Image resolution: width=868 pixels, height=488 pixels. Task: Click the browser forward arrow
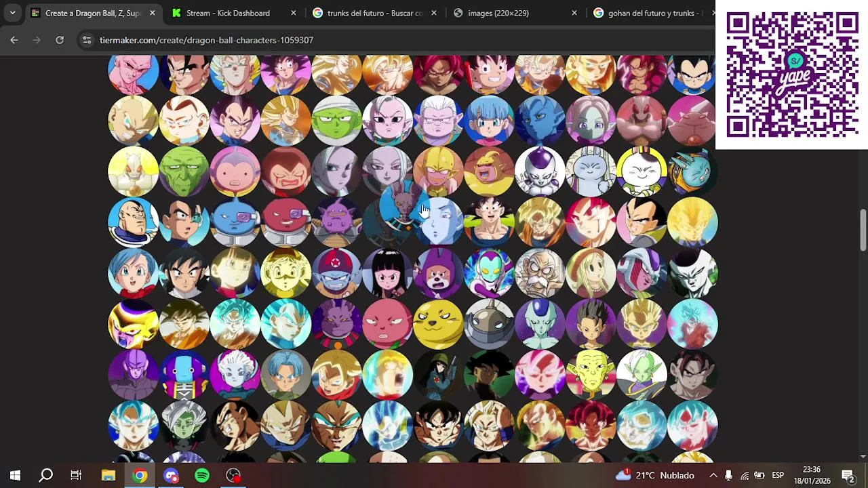click(37, 40)
